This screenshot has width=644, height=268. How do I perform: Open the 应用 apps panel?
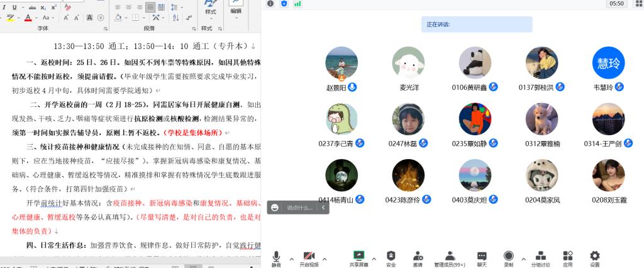568,257
